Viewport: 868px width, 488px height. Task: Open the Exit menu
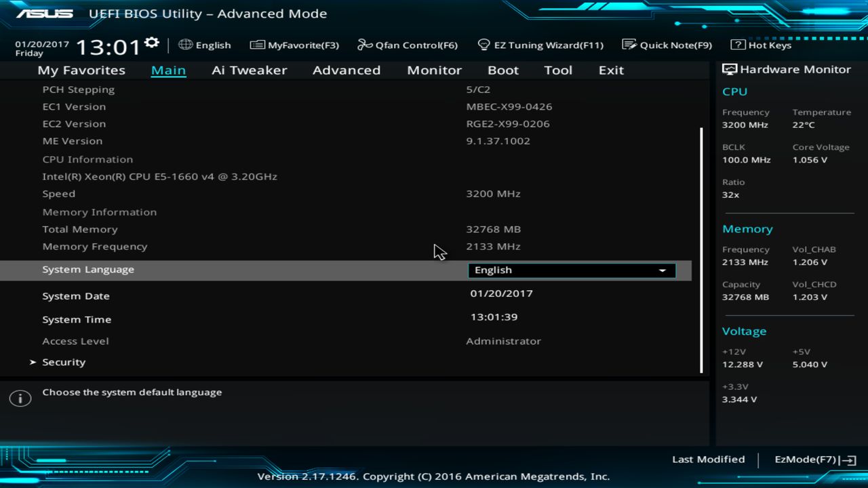(610, 70)
